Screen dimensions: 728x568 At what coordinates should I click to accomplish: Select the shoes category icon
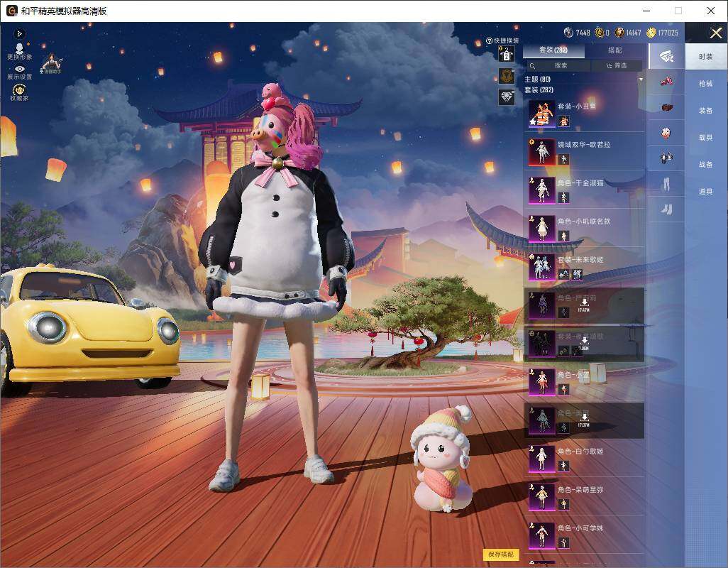pyautogui.click(x=666, y=210)
